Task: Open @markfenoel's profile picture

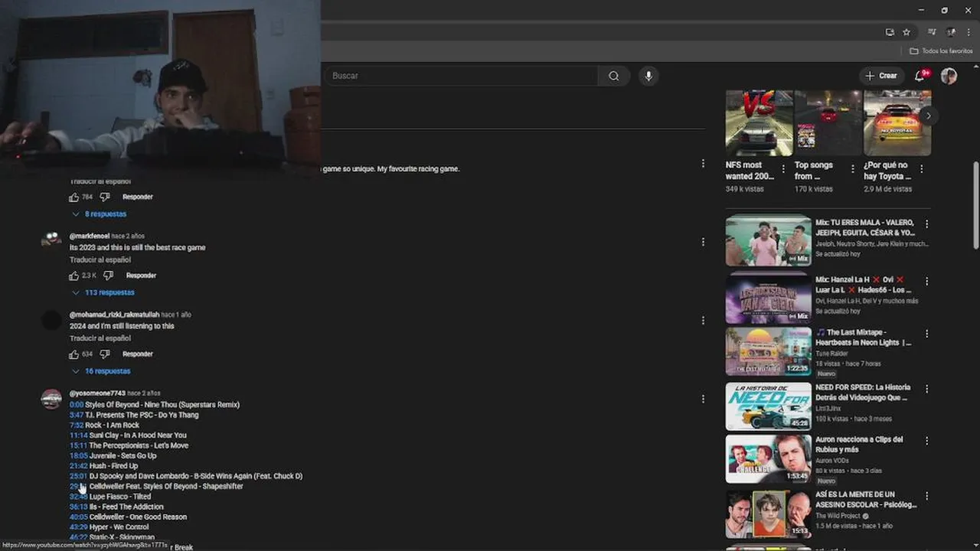Action: [51, 241]
